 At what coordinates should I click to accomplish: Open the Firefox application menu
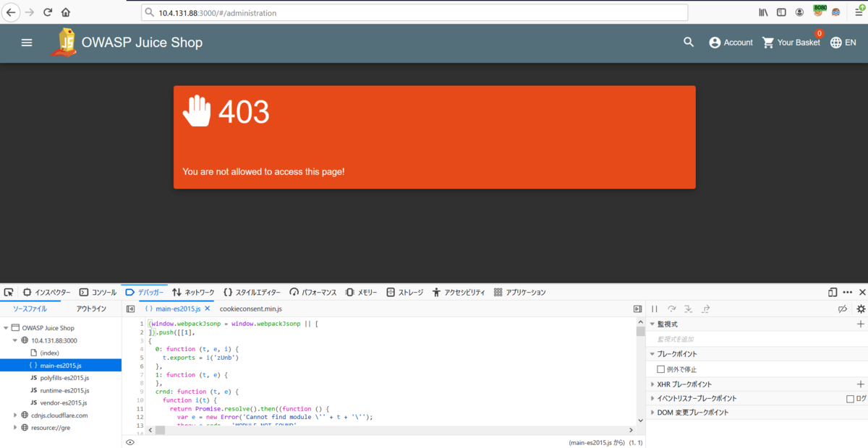point(858,12)
